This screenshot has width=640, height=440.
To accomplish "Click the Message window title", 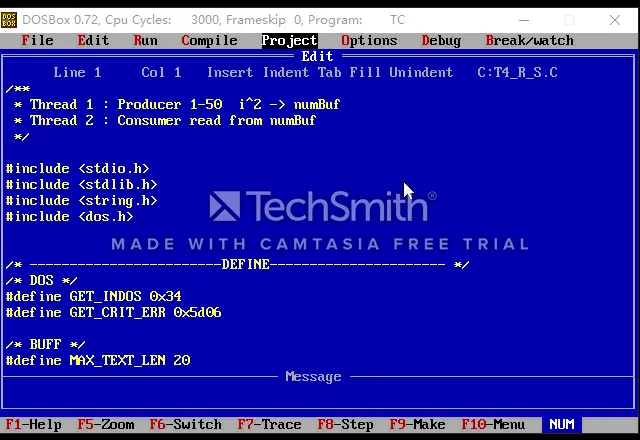I will (x=313, y=376).
